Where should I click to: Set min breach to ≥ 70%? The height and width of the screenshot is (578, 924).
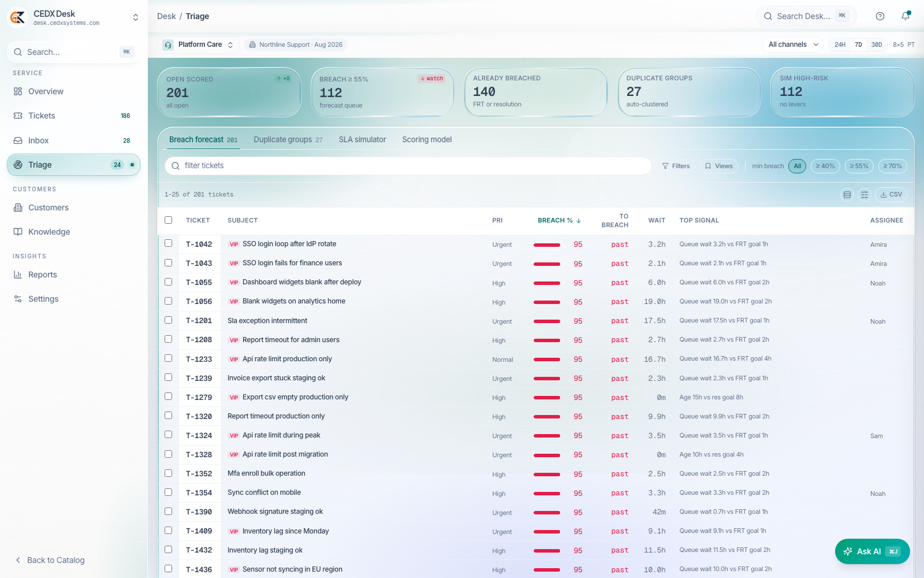[893, 166]
